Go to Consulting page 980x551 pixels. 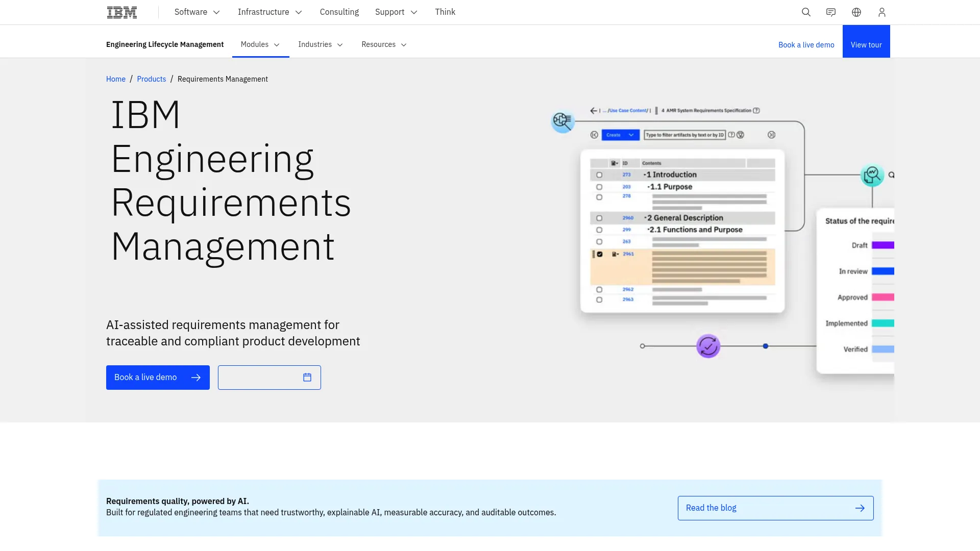(x=339, y=12)
